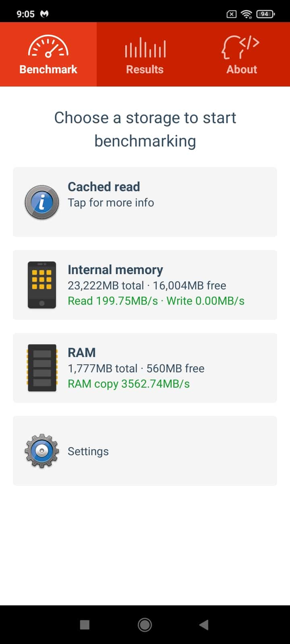Start benchmark on Internal memory title
This screenshot has width=290, height=644.
tap(115, 270)
